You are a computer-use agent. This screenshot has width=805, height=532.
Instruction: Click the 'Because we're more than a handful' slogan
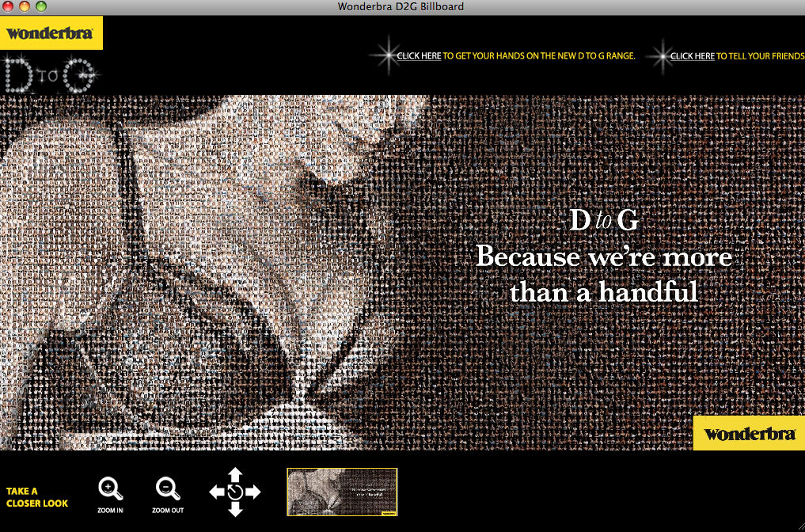click(604, 274)
